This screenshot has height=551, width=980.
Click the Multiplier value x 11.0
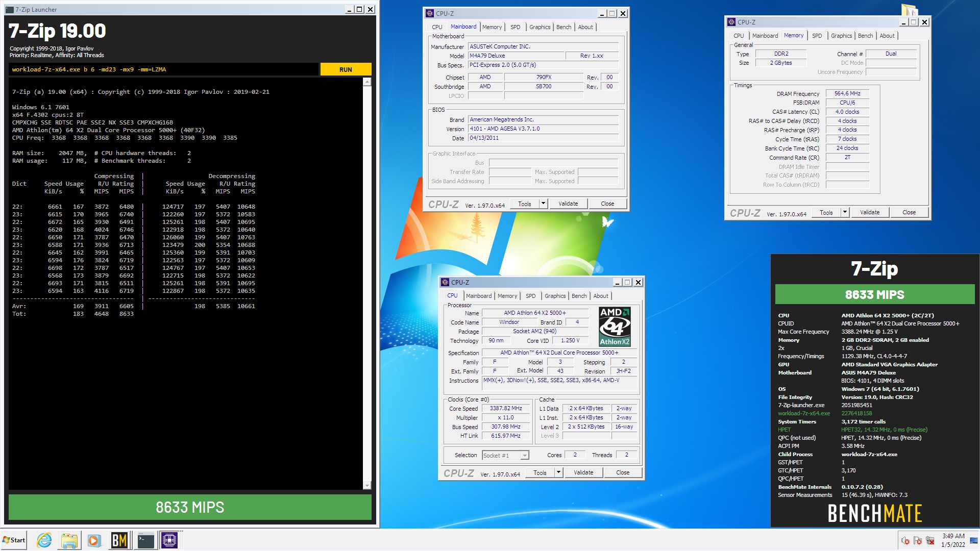pos(506,418)
